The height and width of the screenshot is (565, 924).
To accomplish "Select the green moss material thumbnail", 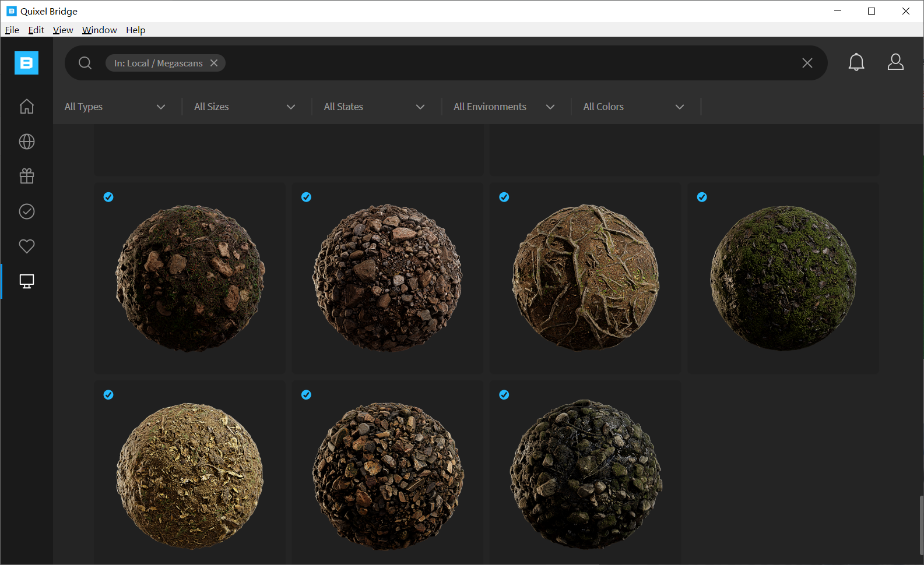I will 783,278.
